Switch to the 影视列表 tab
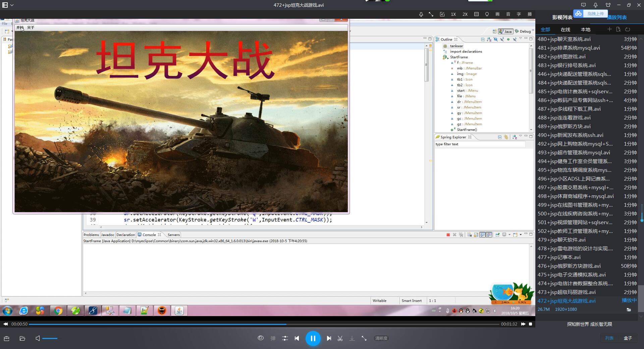This screenshot has width=644, height=349. [x=562, y=17]
